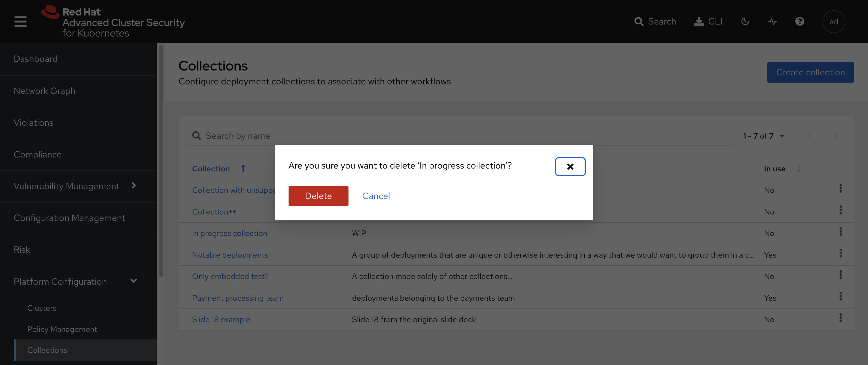Viewport: 868px width, 365px height.
Task: Click Cancel in the delete dialog
Action: [x=376, y=196]
